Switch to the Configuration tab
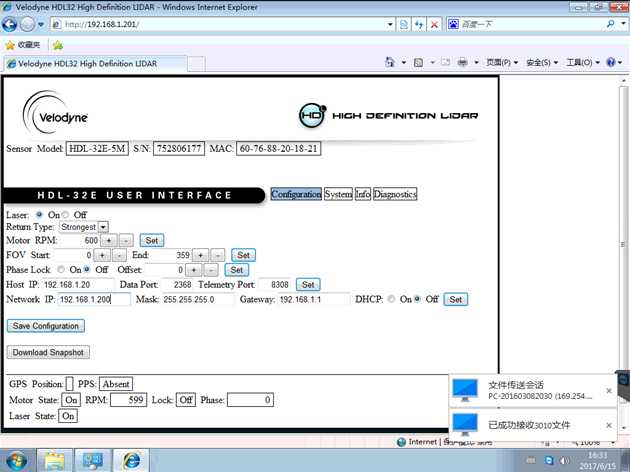 (296, 194)
